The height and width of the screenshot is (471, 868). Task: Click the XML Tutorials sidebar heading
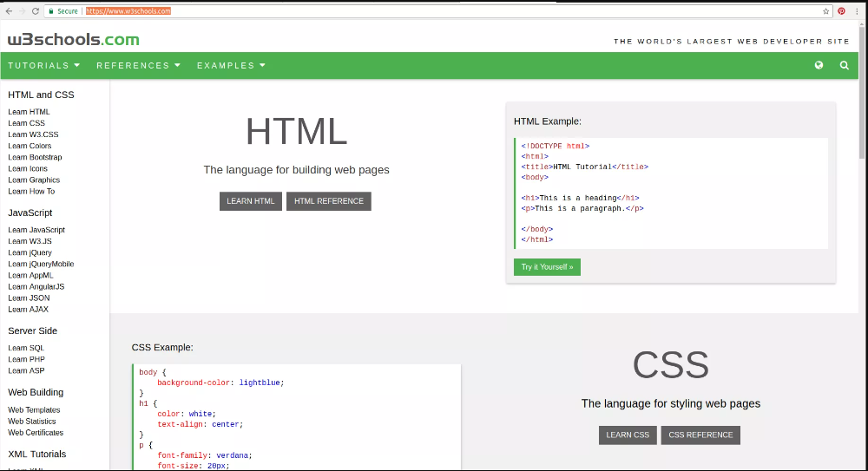[37, 454]
